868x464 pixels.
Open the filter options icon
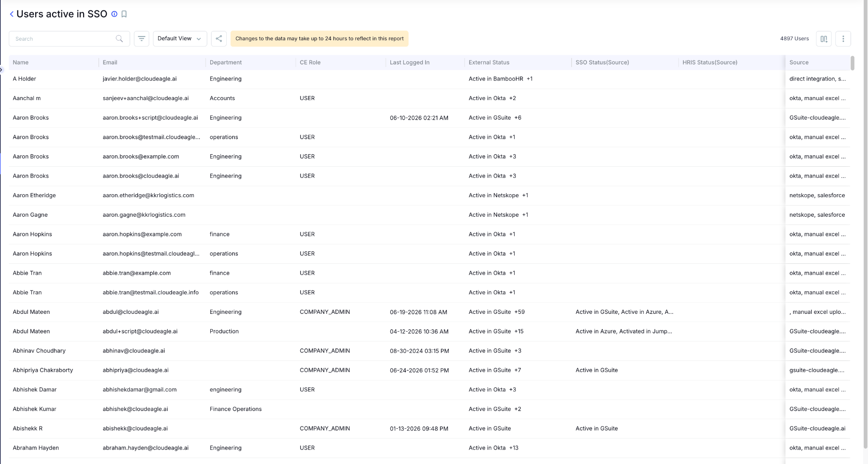point(142,39)
